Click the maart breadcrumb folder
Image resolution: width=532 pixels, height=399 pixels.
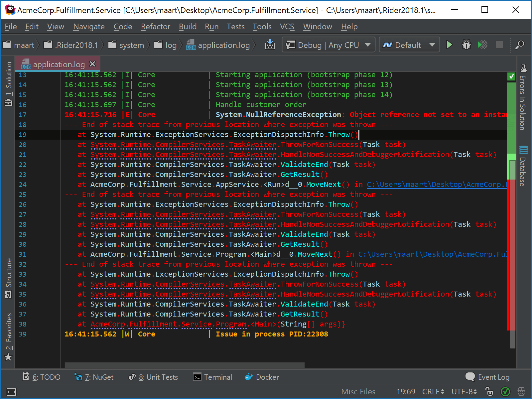click(19, 45)
